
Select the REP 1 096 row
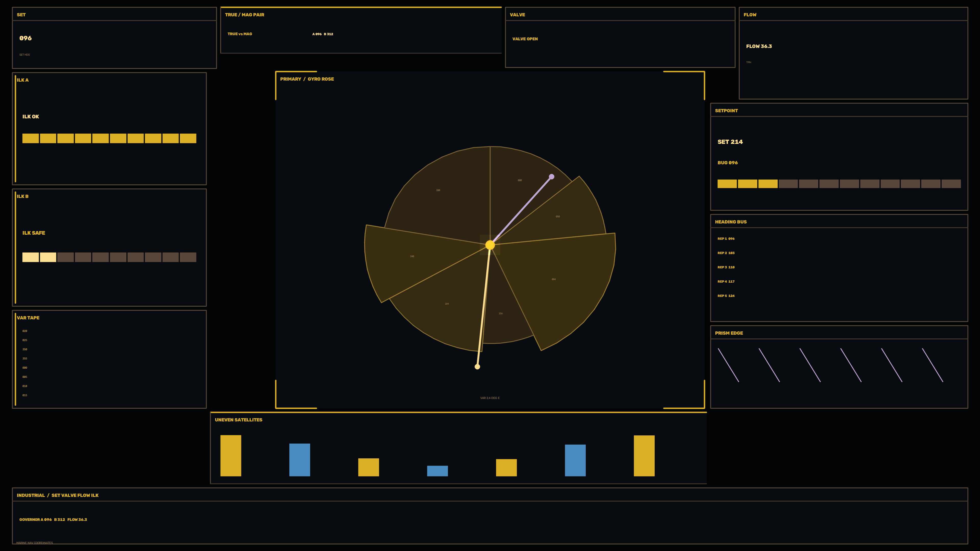point(726,239)
